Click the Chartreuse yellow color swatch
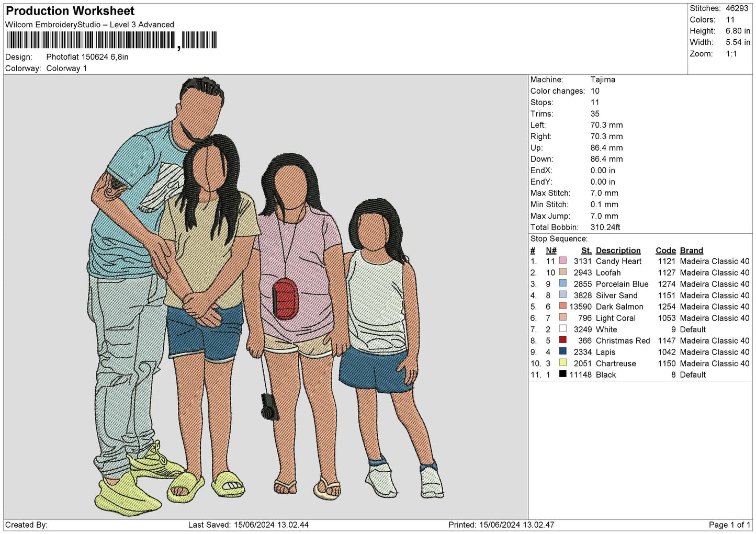The image size is (756, 534). click(563, 363)
